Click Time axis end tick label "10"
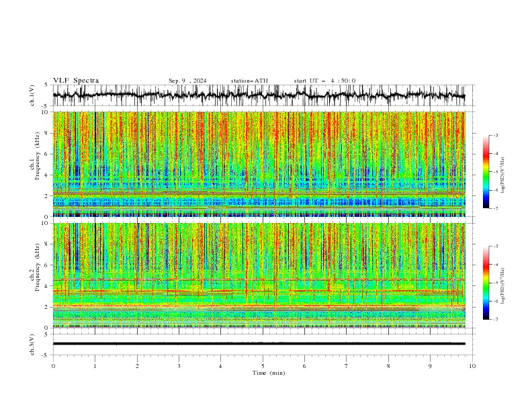The width and height of the screenshot is (532, 411). point(472,366)
